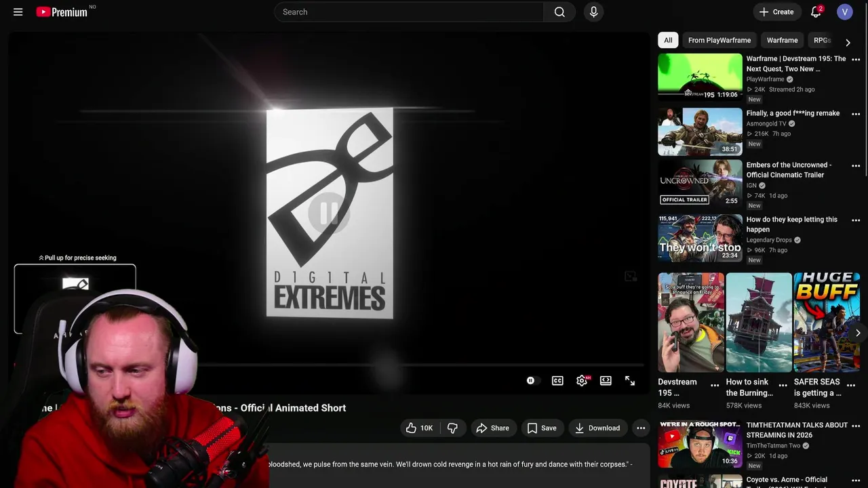Open Asmongold TV channel name
Image resolution: width=868 pixels, height=488 pixels.
pos(766,124)
